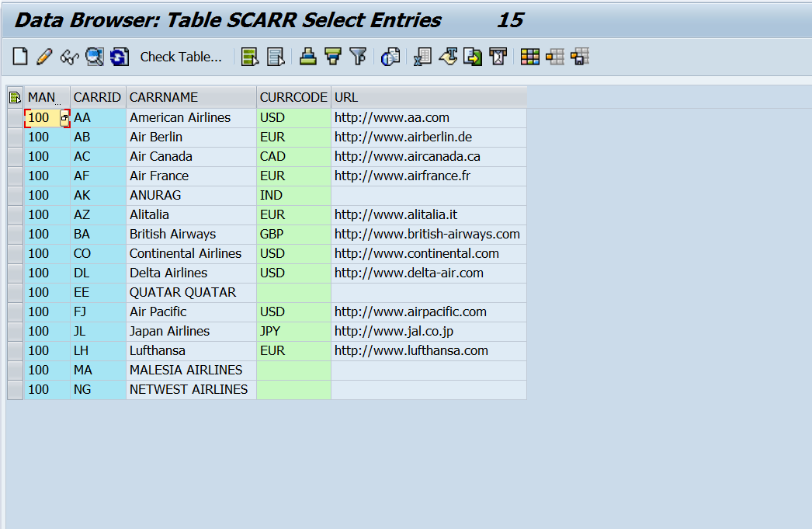Viewport: 812px width, 529px height.
Task: Click the Continental Airlines cell
Action: [191, 254]
